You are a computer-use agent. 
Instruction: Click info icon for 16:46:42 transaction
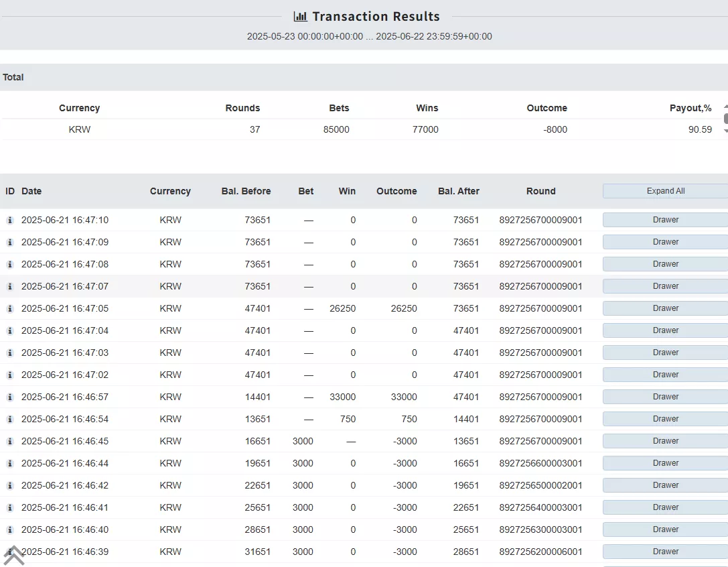(10, 485)
